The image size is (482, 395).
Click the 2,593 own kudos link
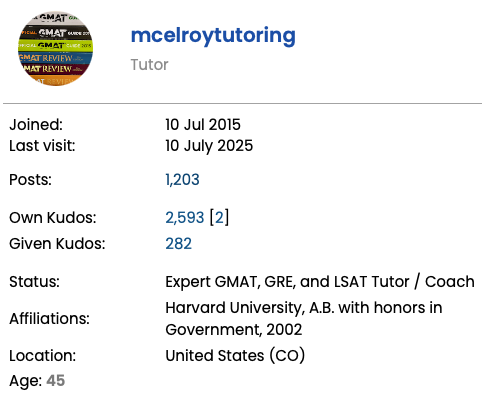185,218
